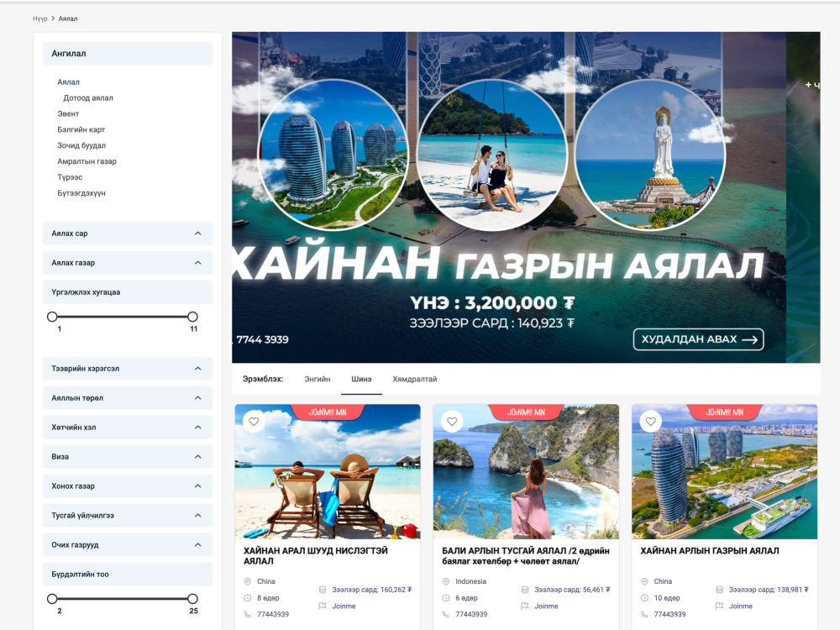The height and width of the screenshot is (630, 840).
Task: Choose the Бүтээгдэхүүн category
Action: [x=81, y=193]
